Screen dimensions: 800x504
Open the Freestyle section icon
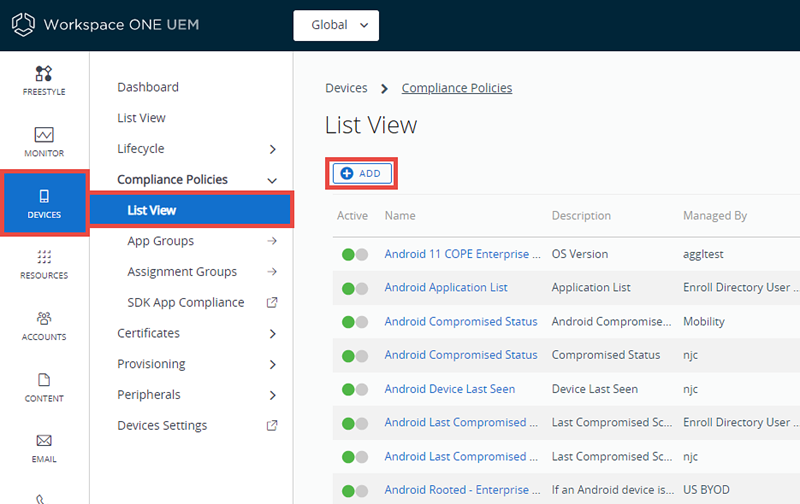[44, 73]
